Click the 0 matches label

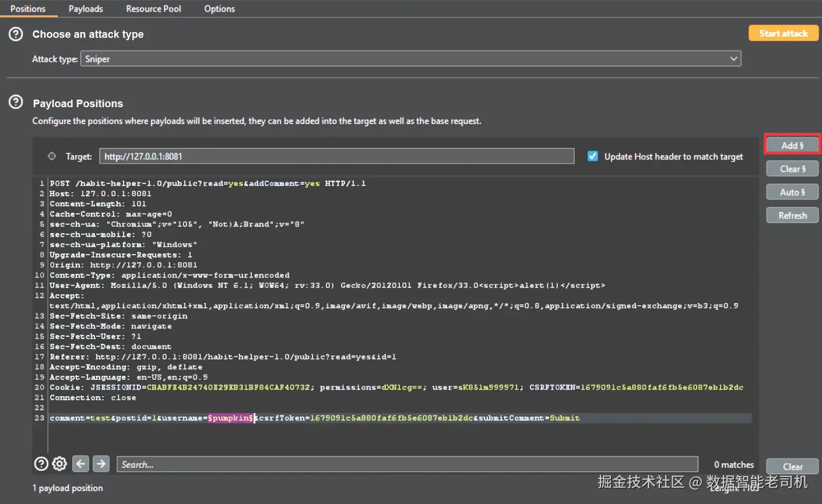click(x=734, y=464)
